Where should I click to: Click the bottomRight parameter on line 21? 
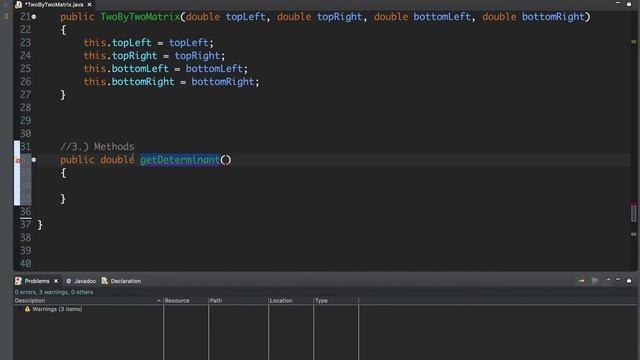553,17
